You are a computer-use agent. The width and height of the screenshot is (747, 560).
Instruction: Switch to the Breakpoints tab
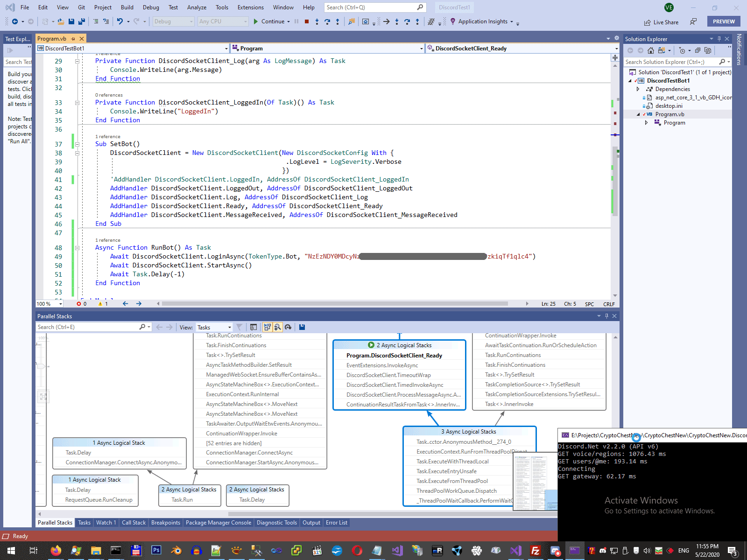pos(165,523)
